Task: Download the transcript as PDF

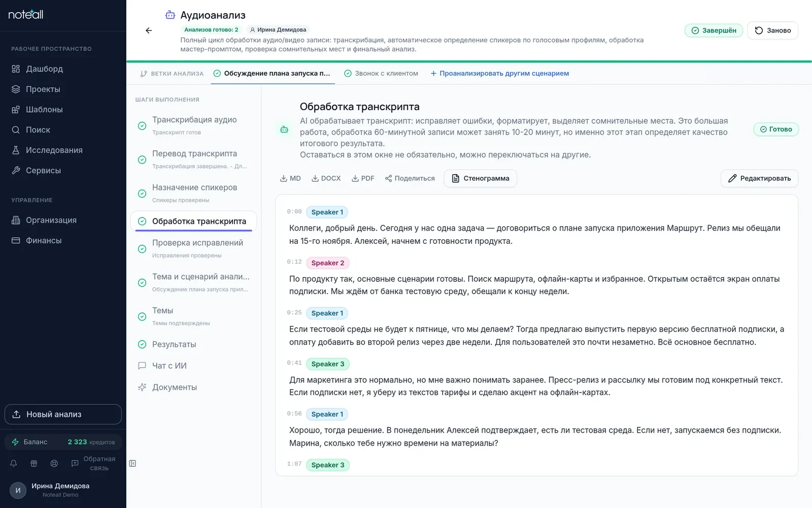Action: 363,178
